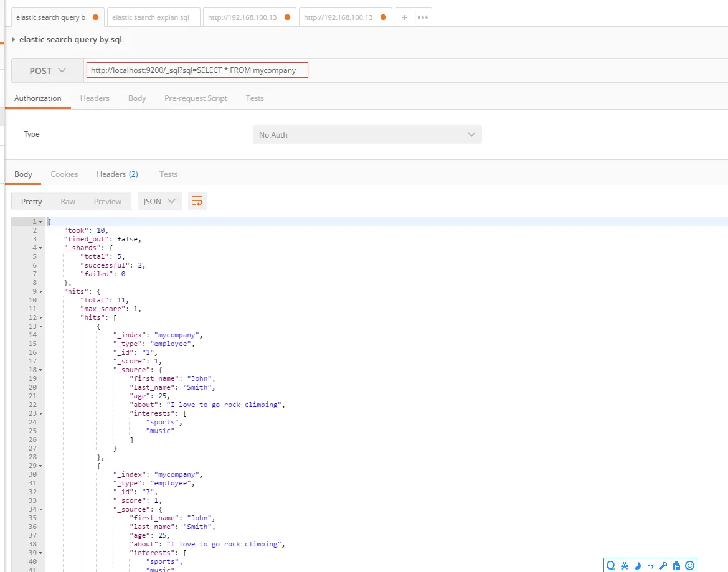The width and height of the screenshot is (728, 572).
Task: Click the "about" text on line 22
Action: 207,405
